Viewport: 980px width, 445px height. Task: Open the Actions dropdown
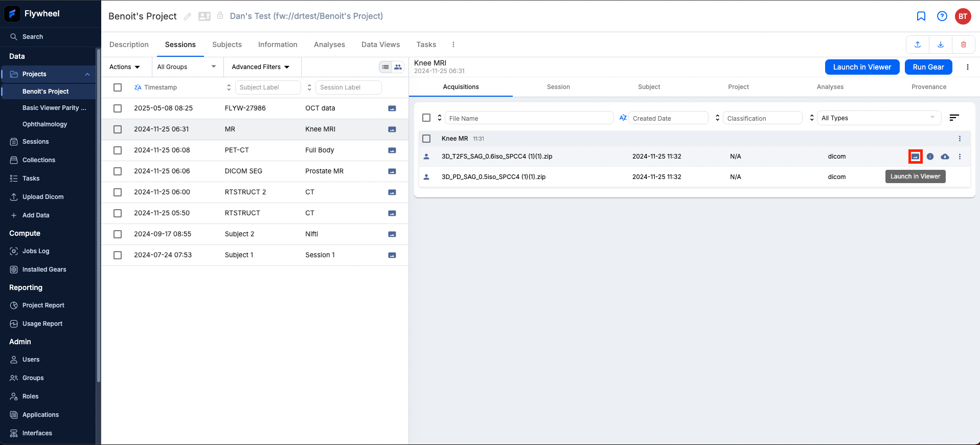point(125,67)
